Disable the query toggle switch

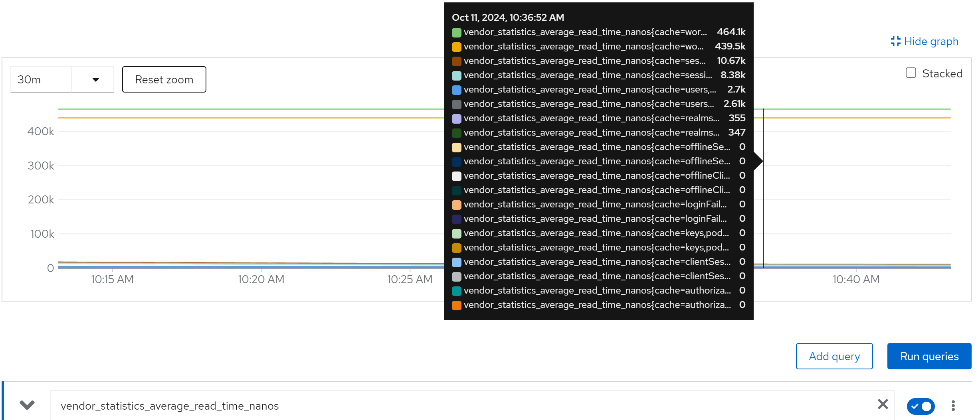[x=921, y=406]
